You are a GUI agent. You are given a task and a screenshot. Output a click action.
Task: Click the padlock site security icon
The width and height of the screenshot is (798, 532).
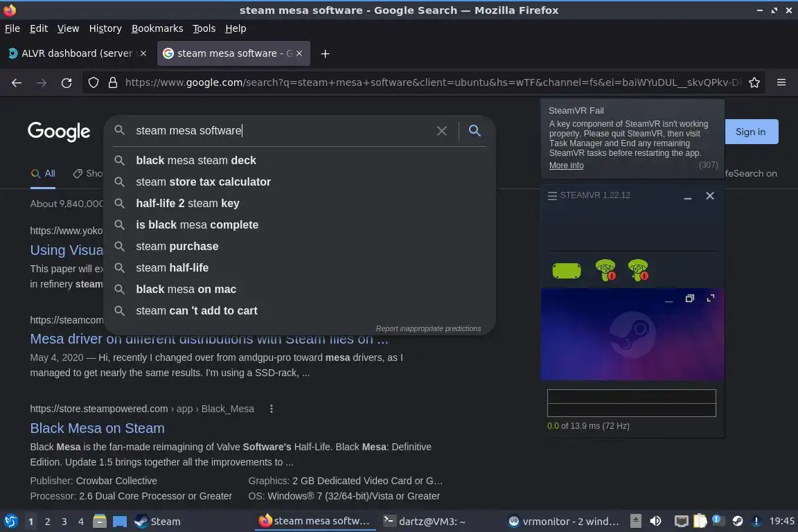tap(113, 82)
